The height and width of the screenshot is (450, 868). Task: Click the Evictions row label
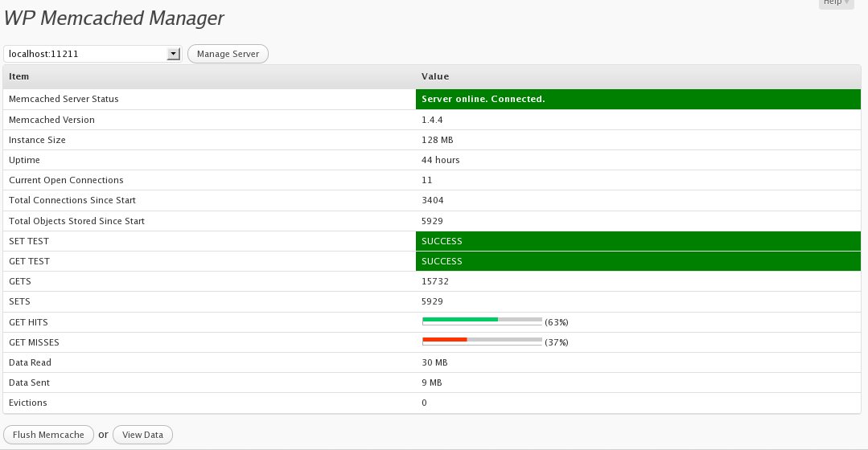click(x=27, y=403)
